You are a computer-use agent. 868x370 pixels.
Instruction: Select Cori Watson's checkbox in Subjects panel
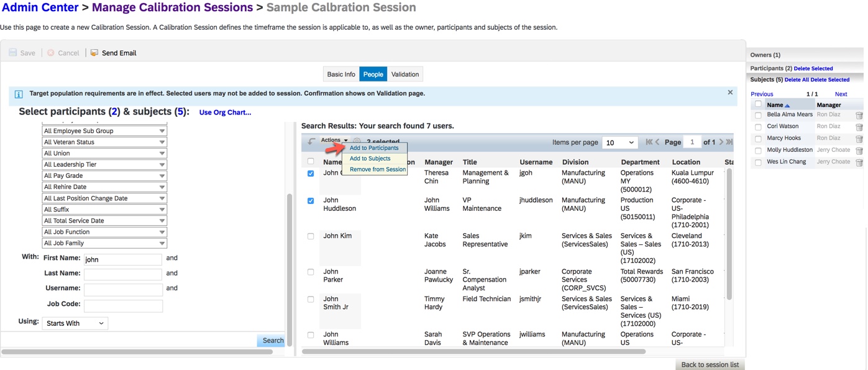pyautogui.click(x=757, y=126)
